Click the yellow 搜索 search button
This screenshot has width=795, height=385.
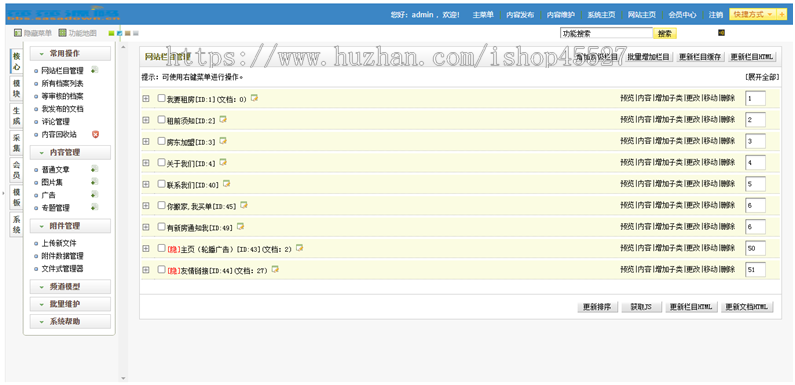(x=665, y=33)
